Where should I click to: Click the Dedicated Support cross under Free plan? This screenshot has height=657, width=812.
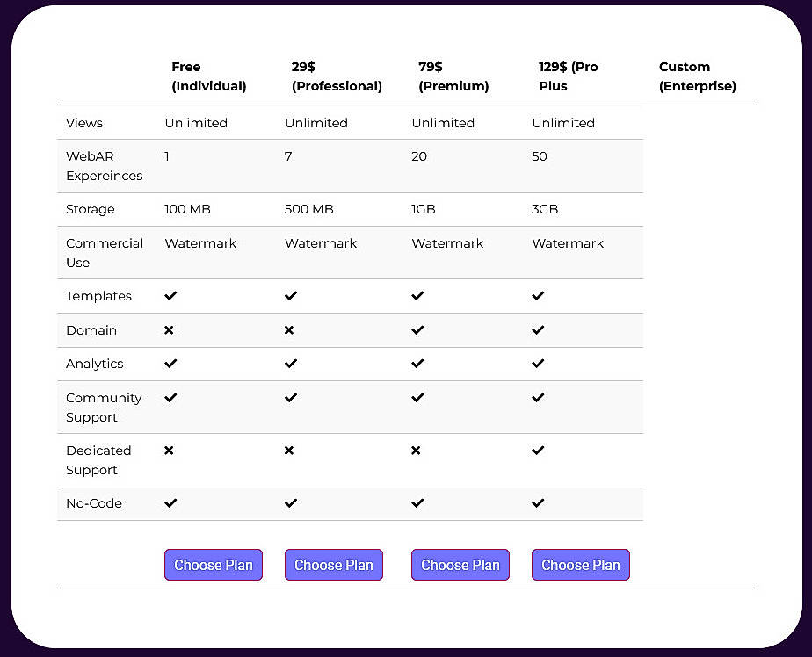click(x=170, y=451)
